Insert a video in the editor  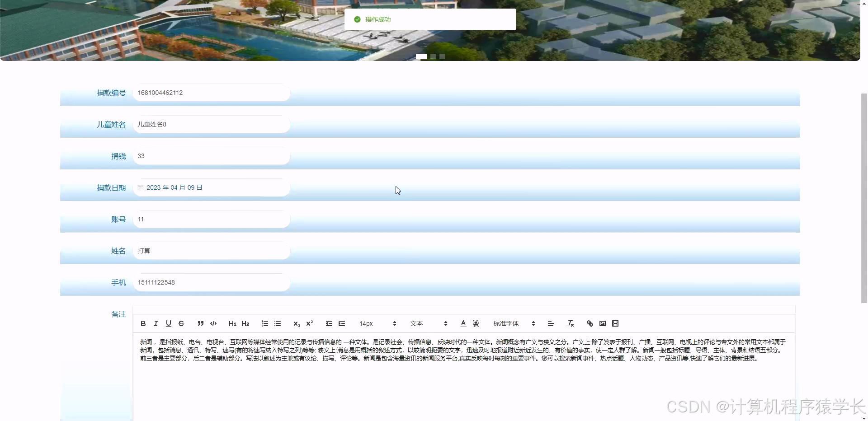[615, 323]
